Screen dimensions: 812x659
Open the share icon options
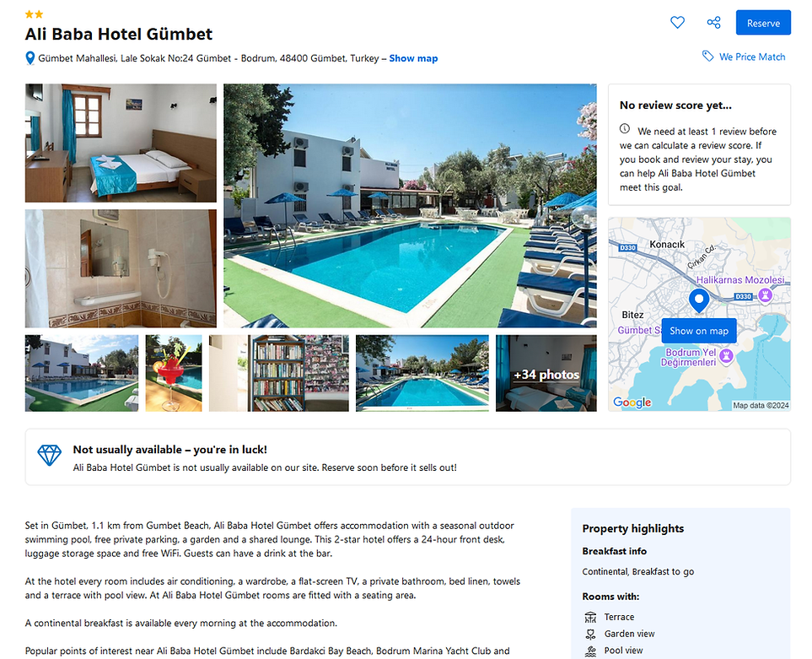tap(713, 22)
